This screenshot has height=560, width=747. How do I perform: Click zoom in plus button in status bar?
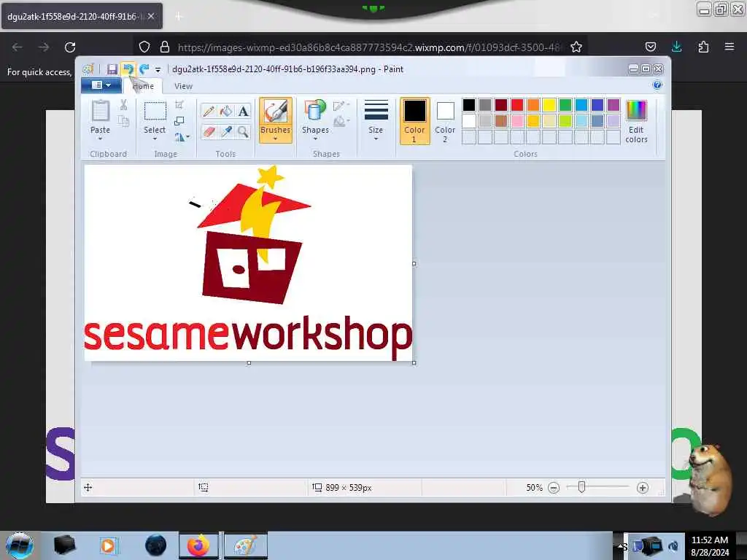click(642, 488)
